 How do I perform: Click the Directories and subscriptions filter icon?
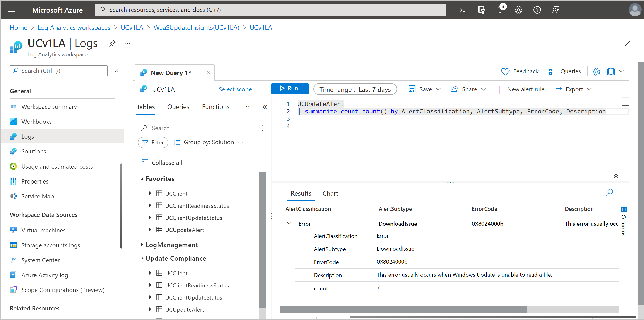click(481, 10)
